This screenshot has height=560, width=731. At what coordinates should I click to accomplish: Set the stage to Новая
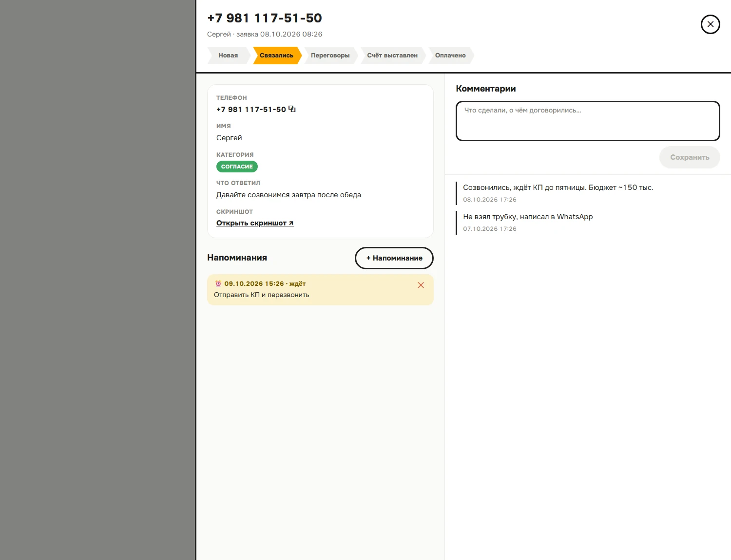click(228, 56)
